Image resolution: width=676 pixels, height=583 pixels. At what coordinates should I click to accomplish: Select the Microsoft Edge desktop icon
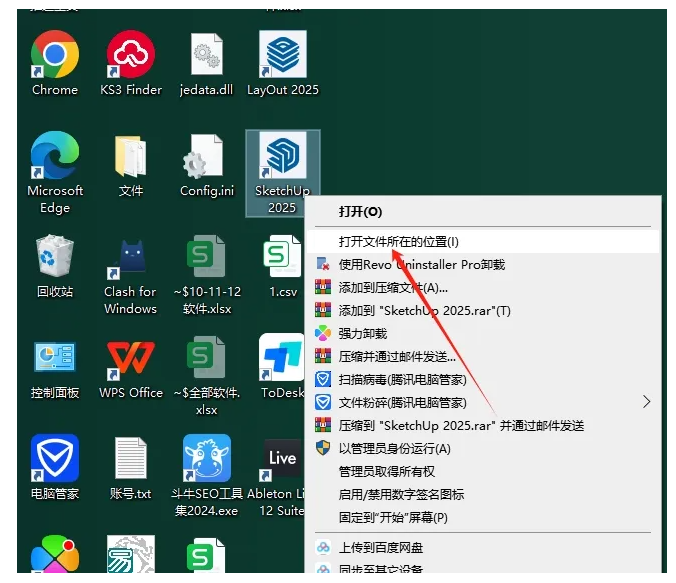click(x=55, y=172)
